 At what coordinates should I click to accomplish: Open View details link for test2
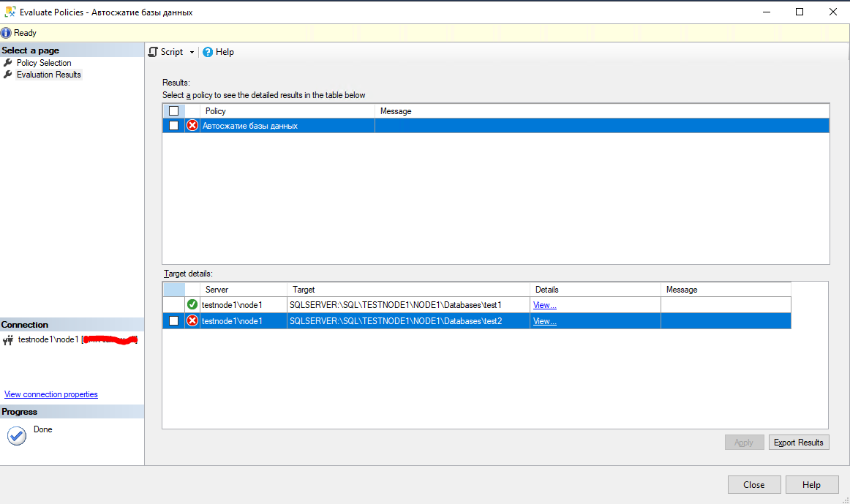tap(545, 321)
